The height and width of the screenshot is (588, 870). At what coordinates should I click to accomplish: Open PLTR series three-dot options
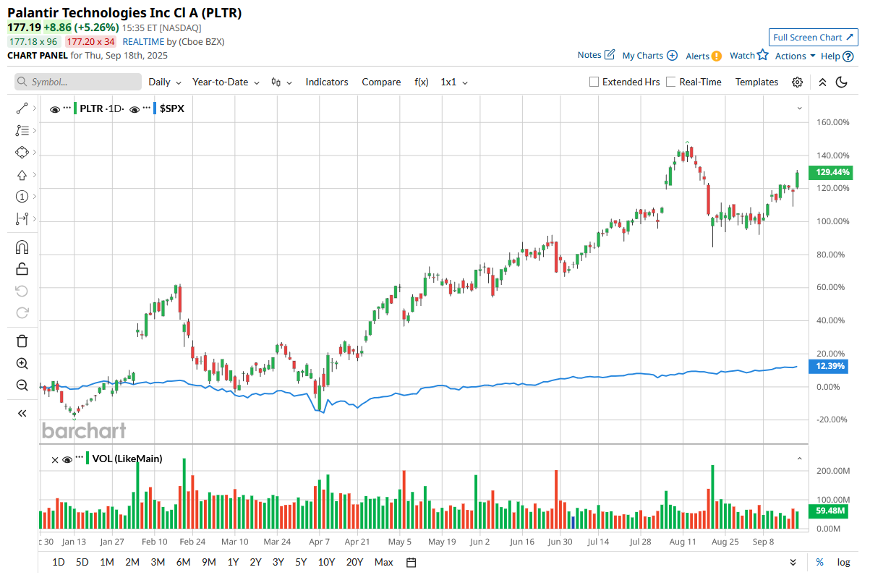(67, 107)
